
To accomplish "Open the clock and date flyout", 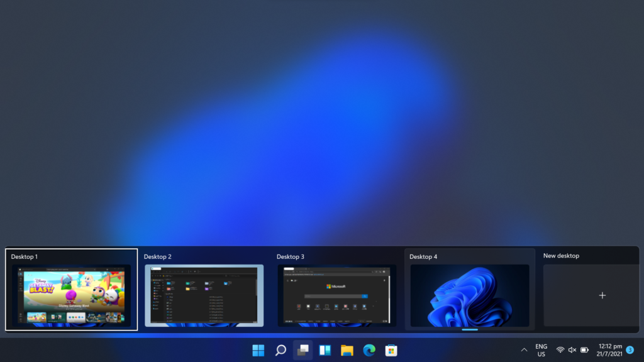I will (x=609, y=350).
